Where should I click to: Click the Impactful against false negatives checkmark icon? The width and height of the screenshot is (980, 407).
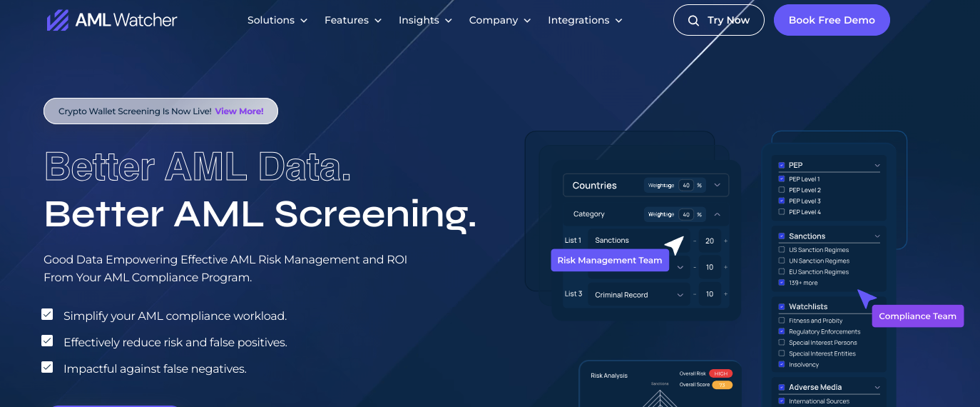pos(47,368)
